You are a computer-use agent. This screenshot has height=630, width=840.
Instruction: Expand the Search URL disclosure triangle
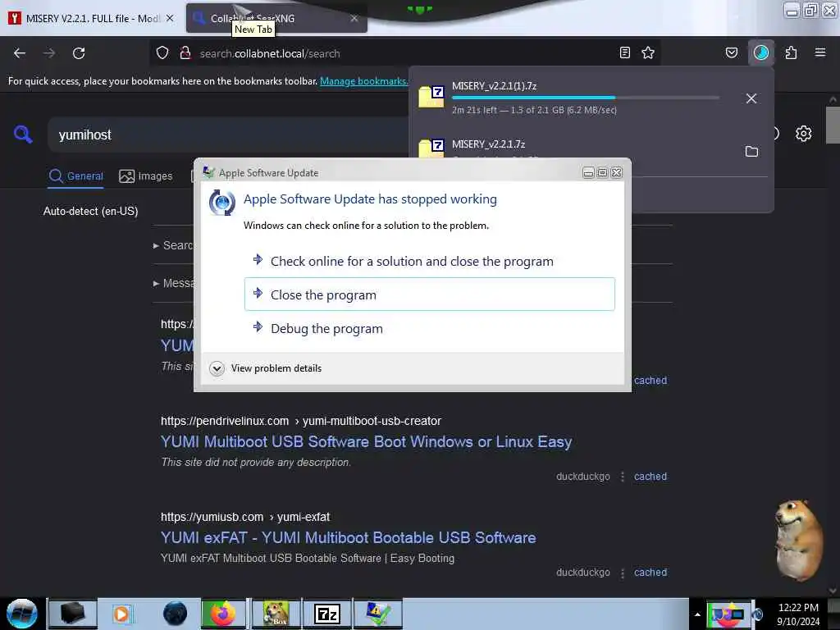[156, 245]
